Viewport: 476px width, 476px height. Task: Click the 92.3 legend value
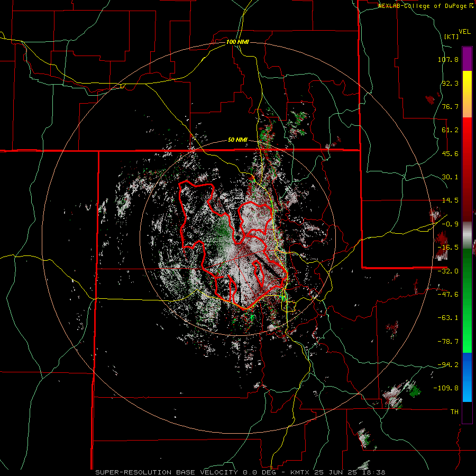tap(450, 83)
